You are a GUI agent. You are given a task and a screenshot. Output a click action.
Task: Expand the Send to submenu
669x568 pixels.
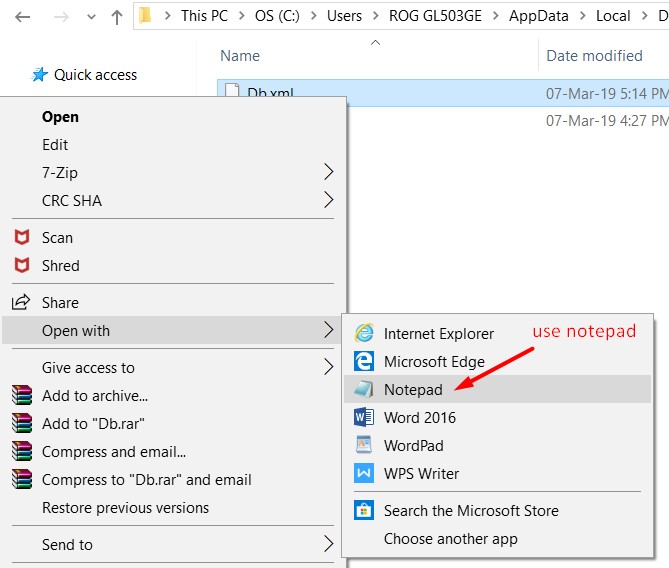[x=67, y=544]
